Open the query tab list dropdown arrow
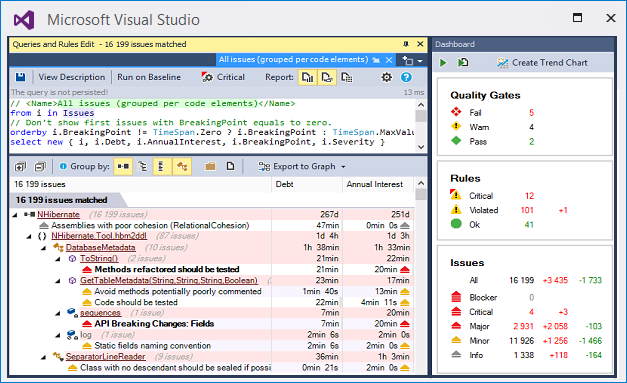Viewport: 627px width, 383px height. coord(420,61)
